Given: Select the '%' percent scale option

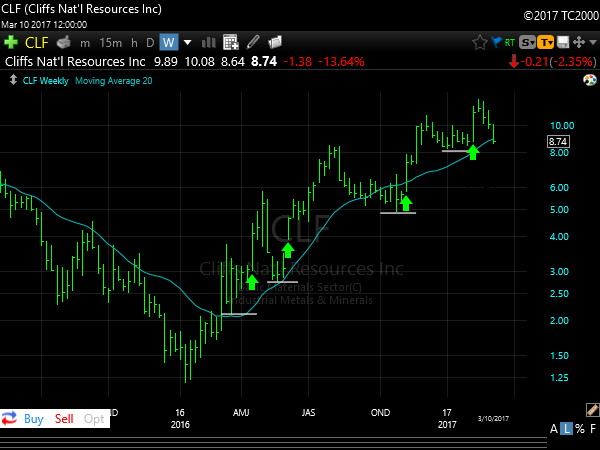Looking at the screenshot, I should pyautogui.click(x=580, y=429).
